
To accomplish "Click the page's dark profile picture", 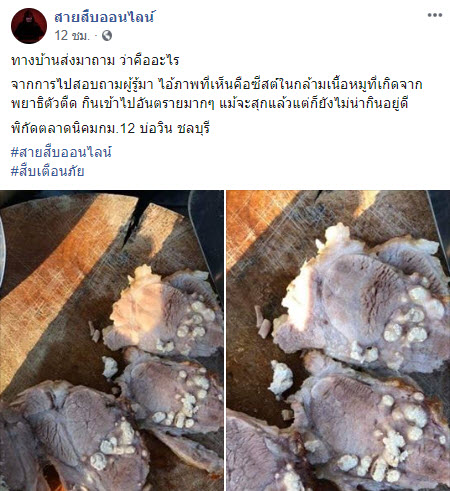I will (x=29, y=26).
